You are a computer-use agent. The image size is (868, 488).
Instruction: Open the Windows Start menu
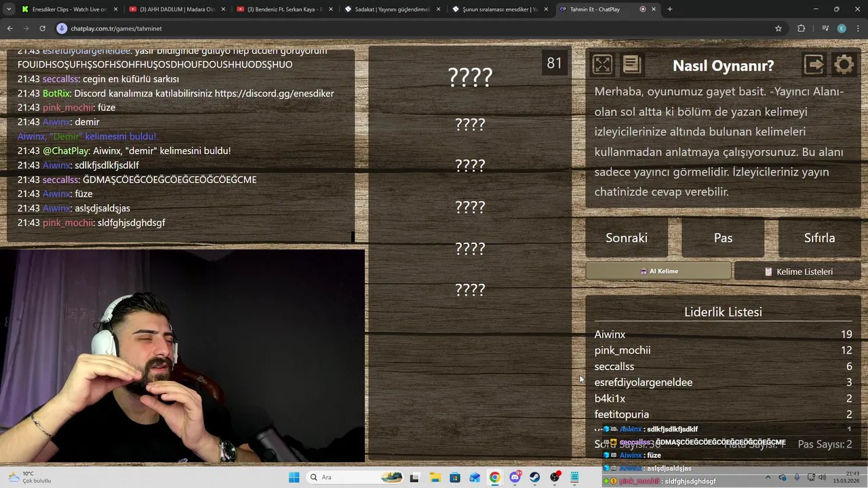click(x=294, y=477)
